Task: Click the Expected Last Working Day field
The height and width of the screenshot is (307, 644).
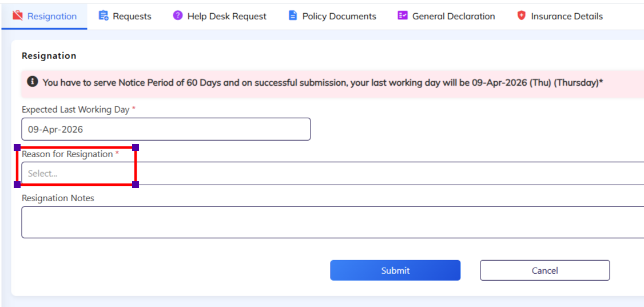Action: pos(166,129)
